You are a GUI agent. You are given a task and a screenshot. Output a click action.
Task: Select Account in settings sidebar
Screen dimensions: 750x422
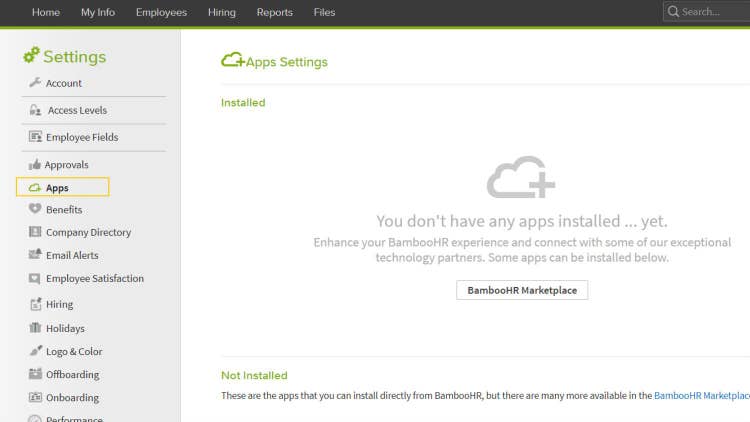pyautogui.click(x=64, y=83)
